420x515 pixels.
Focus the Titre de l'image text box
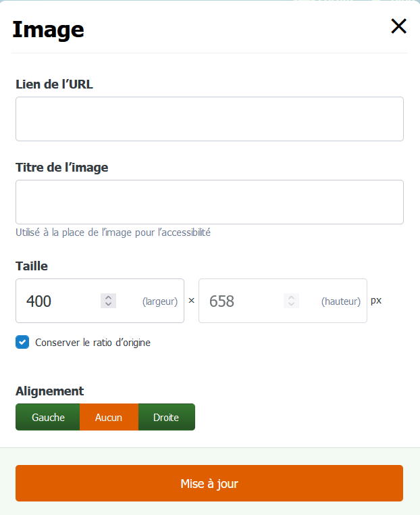[x=210, y=202]
